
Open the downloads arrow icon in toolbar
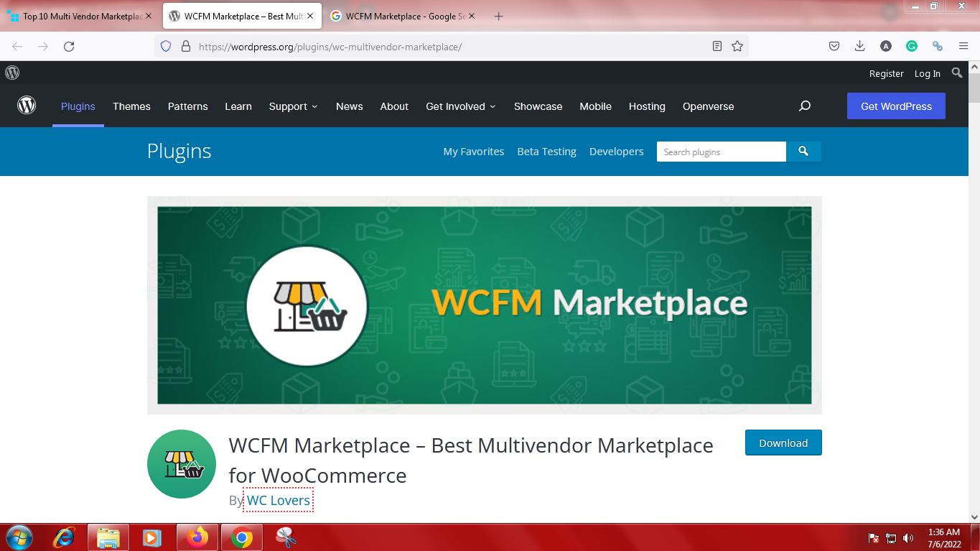(x=859, y=46)
